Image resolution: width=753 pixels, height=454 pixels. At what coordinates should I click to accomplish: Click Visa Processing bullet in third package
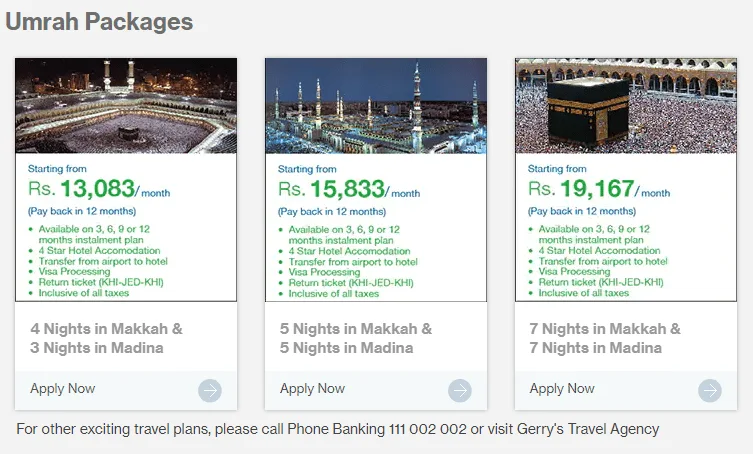pyautogui.click(x=574, y=271)
